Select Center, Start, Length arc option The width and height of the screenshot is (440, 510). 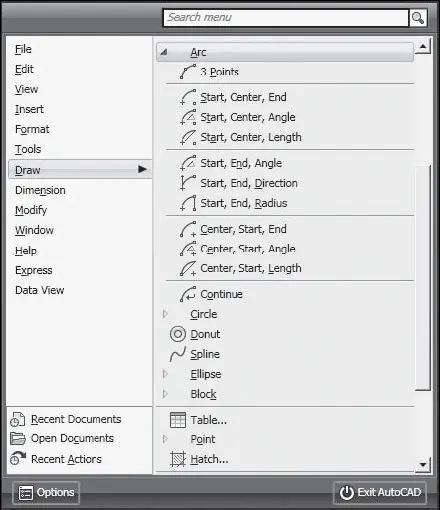pyautogui.click(x=251, y=268)
